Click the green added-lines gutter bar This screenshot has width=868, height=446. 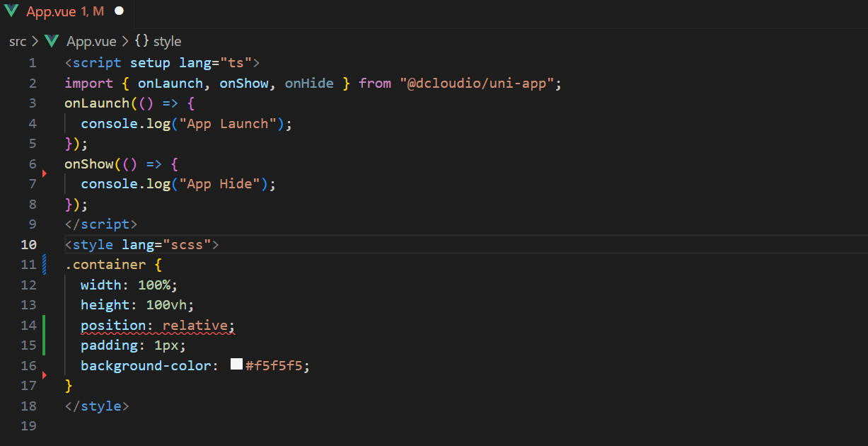point(44,335)
